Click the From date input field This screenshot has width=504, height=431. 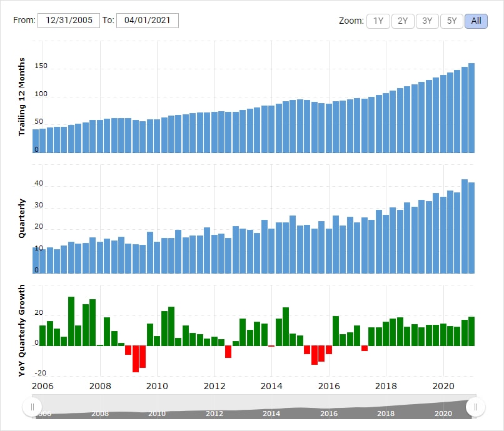coord(69,21)
